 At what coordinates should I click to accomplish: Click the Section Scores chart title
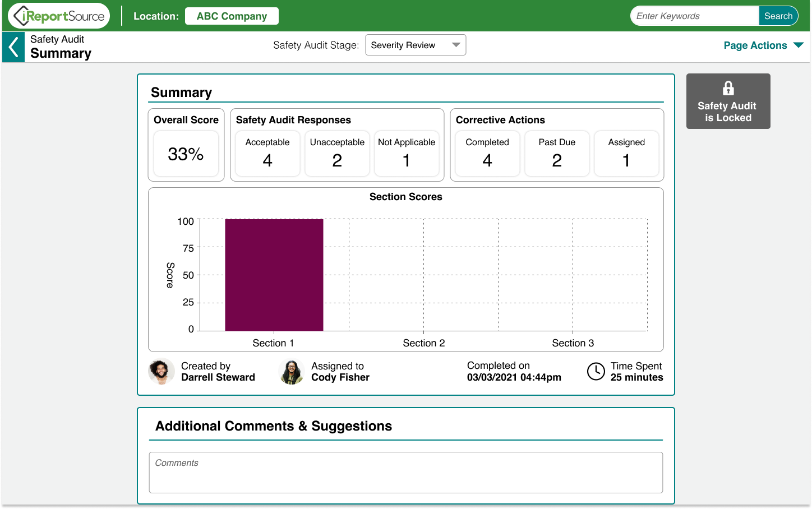click(x=406, y=197)
